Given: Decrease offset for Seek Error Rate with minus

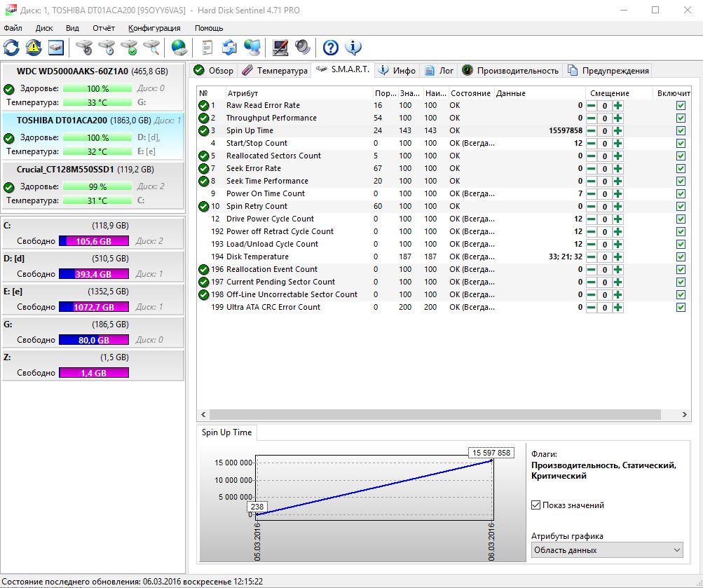Looking at the screenshot, I should click(592, 168).
